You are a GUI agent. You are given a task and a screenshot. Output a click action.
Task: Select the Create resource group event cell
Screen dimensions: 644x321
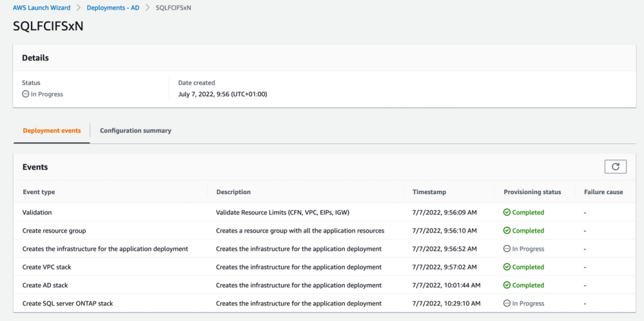point(54,231)
